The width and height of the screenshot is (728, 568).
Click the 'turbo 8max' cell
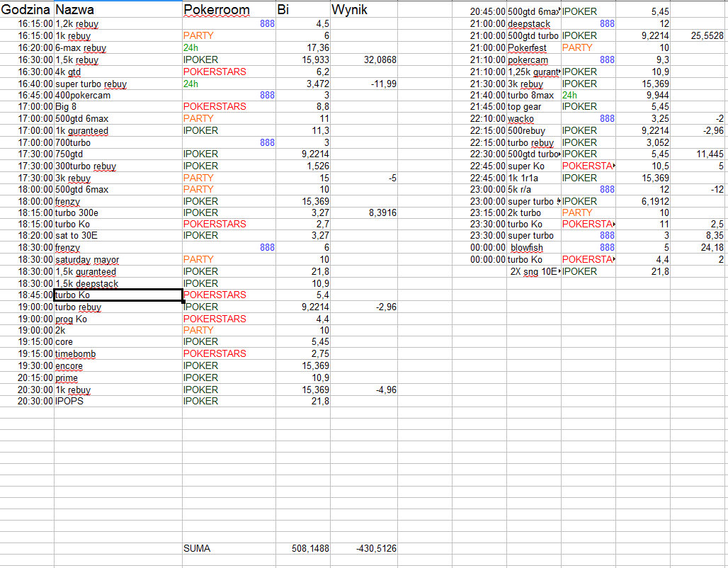[533, 95]
